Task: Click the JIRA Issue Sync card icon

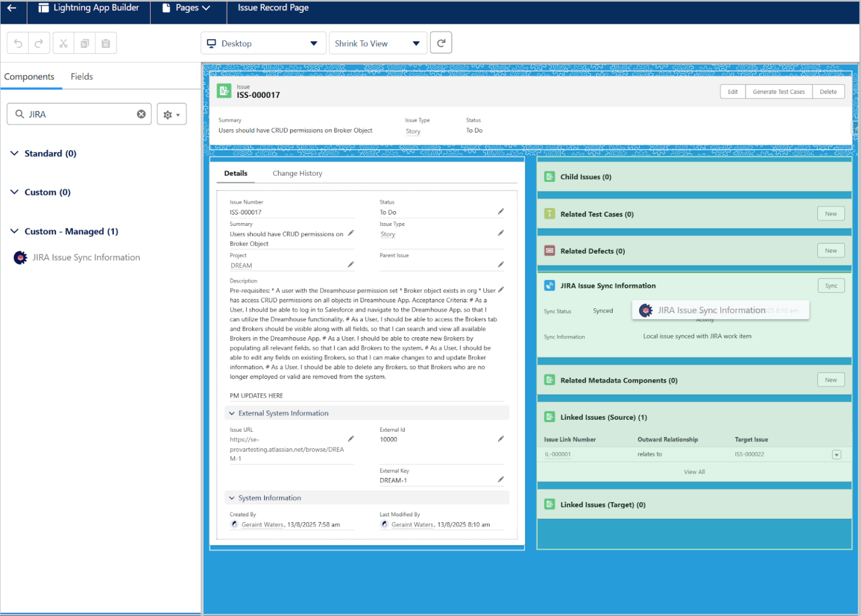Action: [550, 285]
